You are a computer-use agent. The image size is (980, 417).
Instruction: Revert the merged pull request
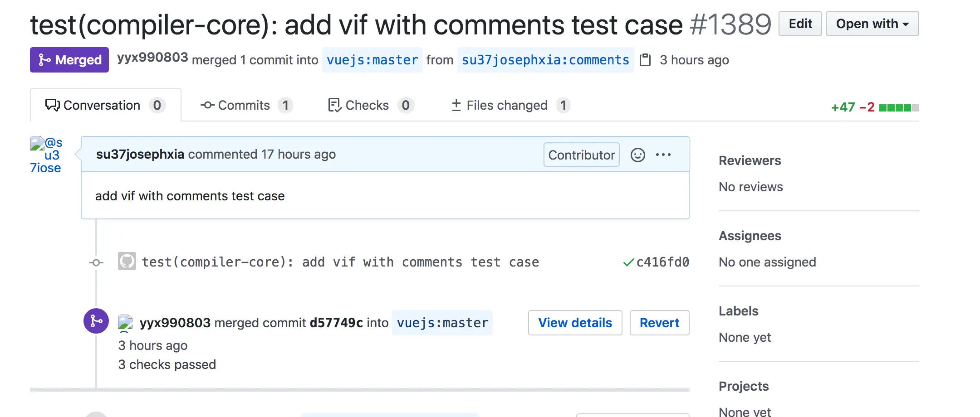coord(659,323)
